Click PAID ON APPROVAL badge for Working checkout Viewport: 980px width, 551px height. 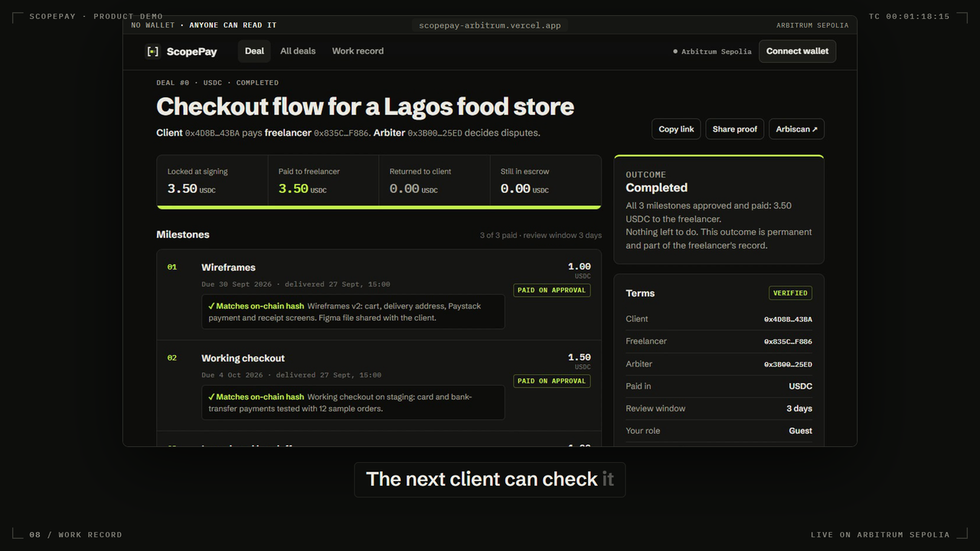[x=551, y=381]
